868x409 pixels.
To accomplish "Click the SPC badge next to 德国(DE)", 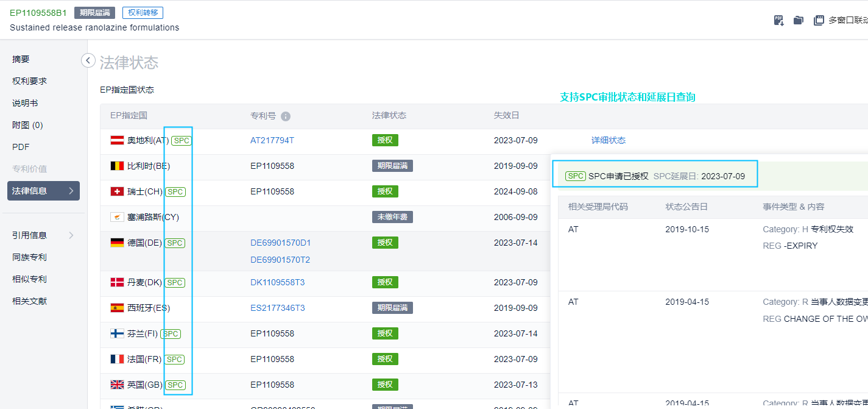I will (175, 243).
